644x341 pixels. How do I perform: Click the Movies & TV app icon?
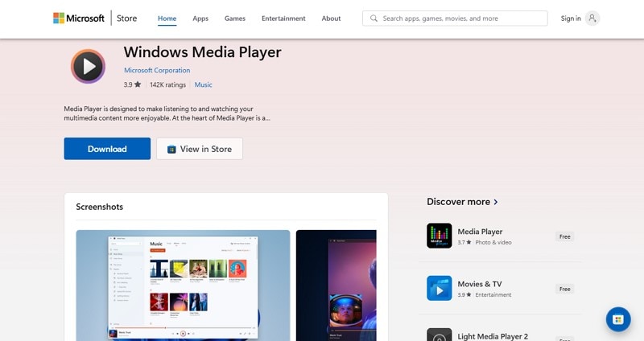pyautogui.click(x=439, y=288)
